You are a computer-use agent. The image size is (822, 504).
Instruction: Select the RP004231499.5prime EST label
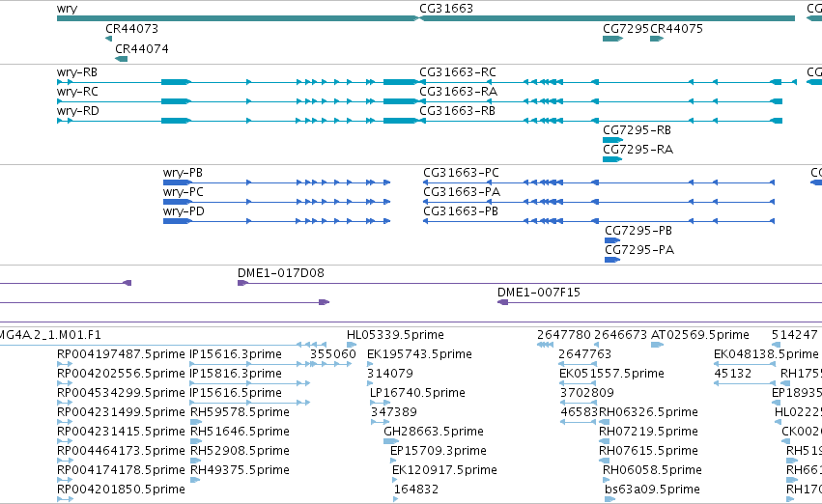(121, 413)
